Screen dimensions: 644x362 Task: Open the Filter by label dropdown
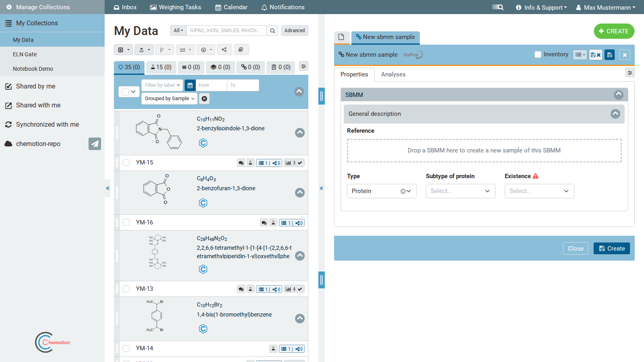coord(162,85)
